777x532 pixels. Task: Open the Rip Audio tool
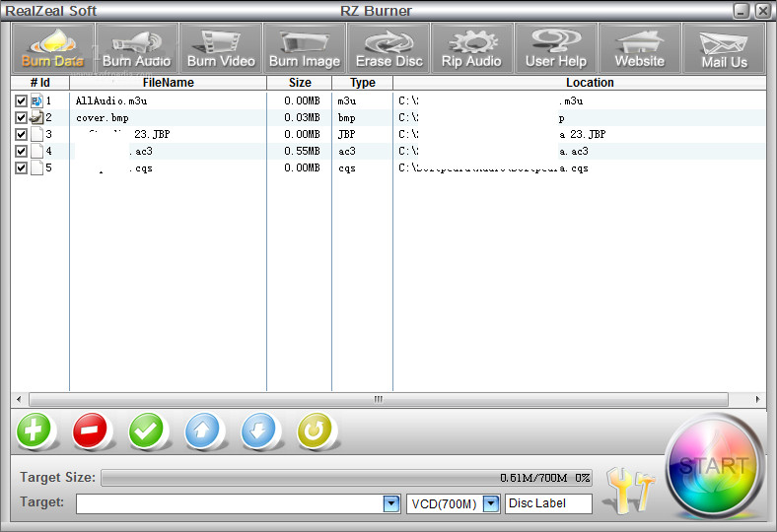point(471,48)
